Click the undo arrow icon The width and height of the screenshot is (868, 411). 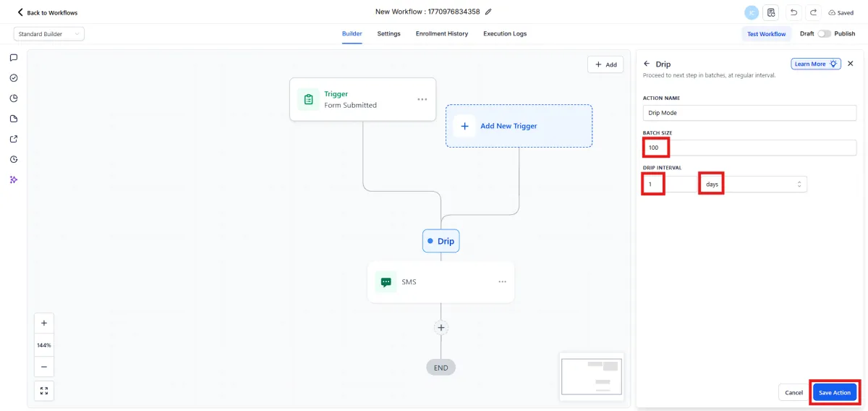(x=793, y=12)
